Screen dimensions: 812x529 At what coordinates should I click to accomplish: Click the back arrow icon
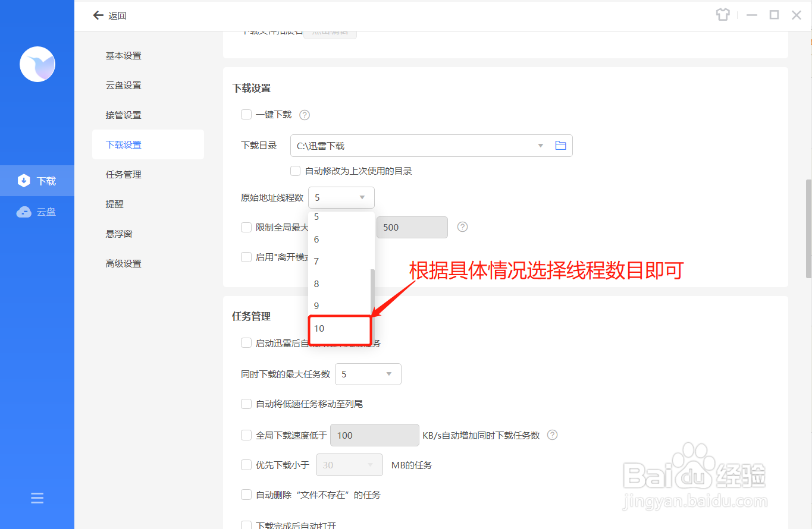(98, 15)
